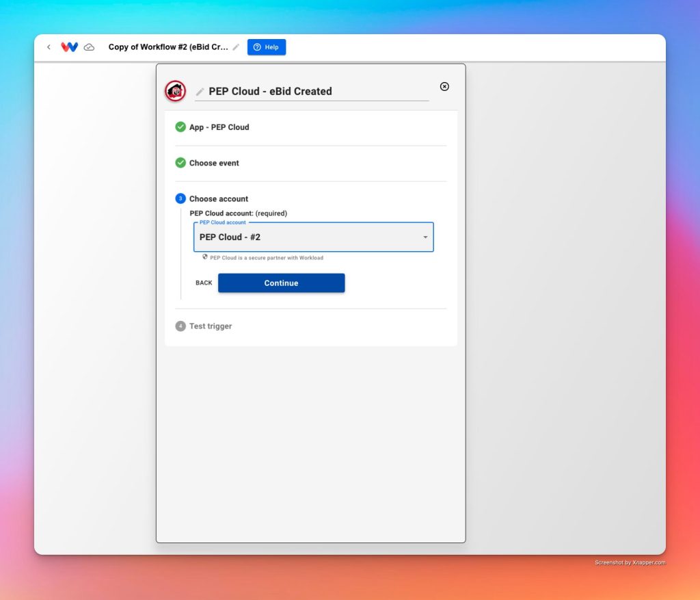
Task: Click the step 4 number badge
Action: 180,326
